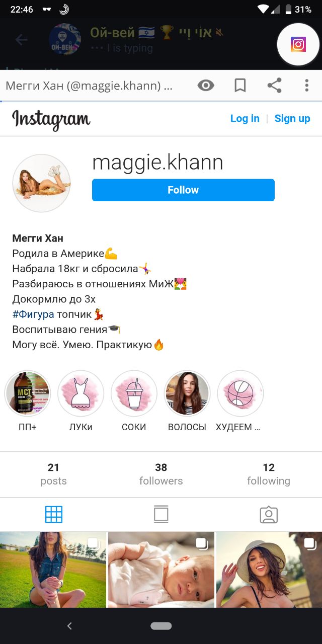
Task: Switch to the tagged photos tab
Action: [269, 515]
